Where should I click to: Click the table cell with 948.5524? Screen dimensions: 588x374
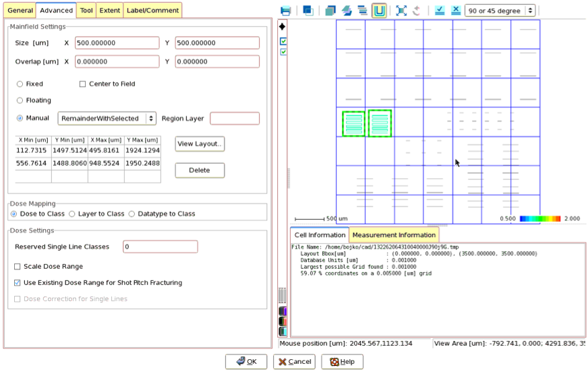pyautogui.click(x=106, y=163)
